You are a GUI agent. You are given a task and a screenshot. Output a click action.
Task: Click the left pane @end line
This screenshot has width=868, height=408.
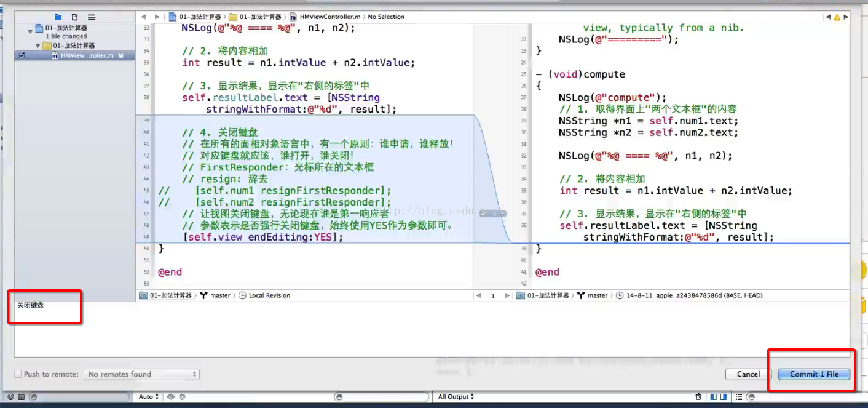pos(170,272)
